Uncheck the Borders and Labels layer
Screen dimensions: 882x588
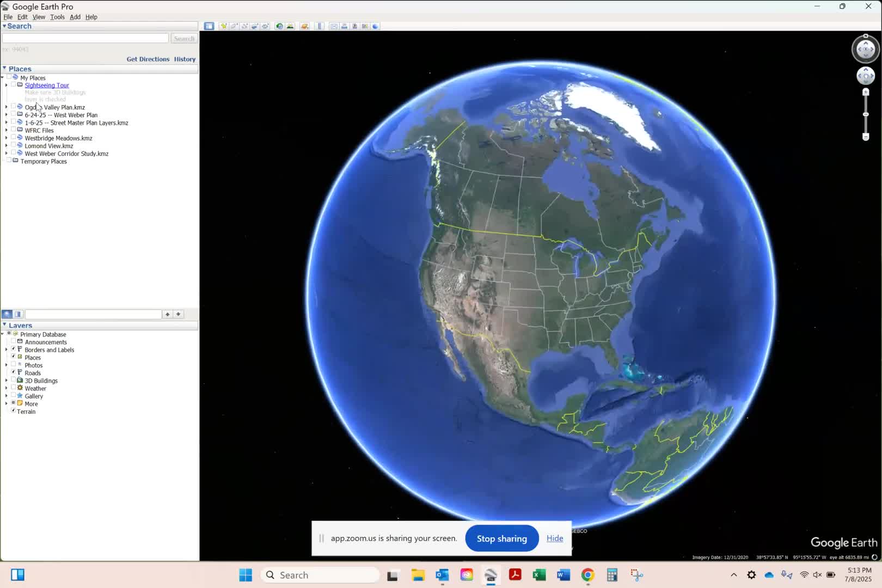(14, 349)
